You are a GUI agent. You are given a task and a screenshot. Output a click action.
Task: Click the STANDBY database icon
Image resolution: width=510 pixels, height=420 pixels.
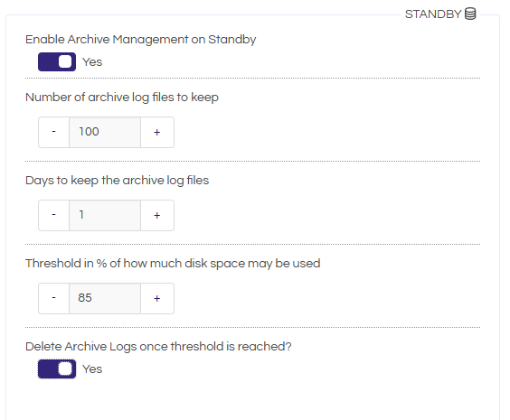[470, 14]
